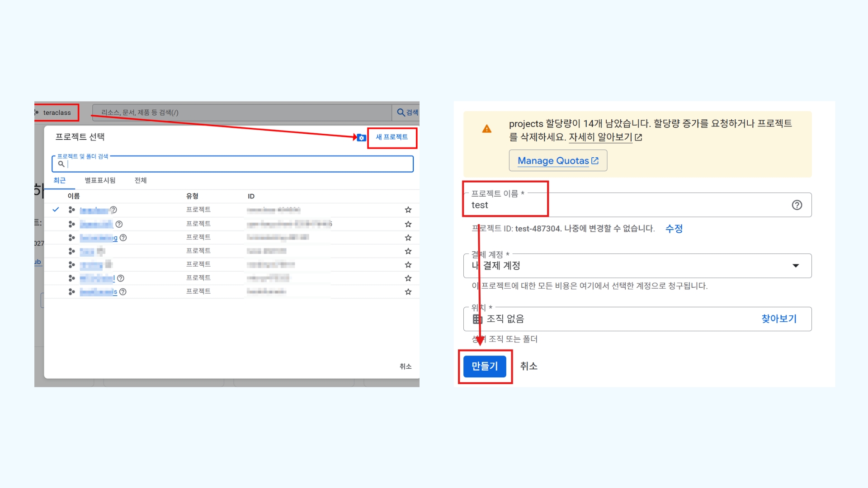This screenshot has height=488, width=868.
Task: Click 수정 to edit the project ID
Action: click(674, 229)
